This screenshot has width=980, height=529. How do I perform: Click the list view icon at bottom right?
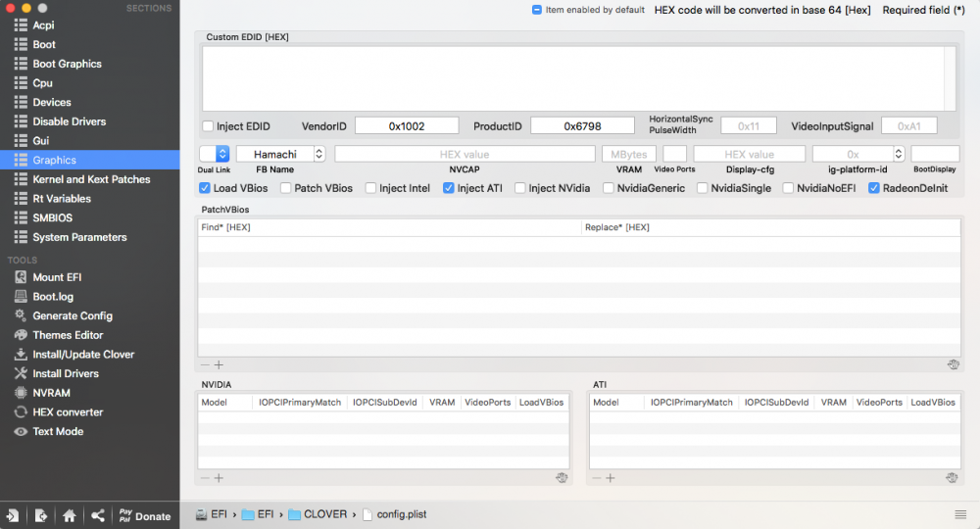[x=960, y=514]
